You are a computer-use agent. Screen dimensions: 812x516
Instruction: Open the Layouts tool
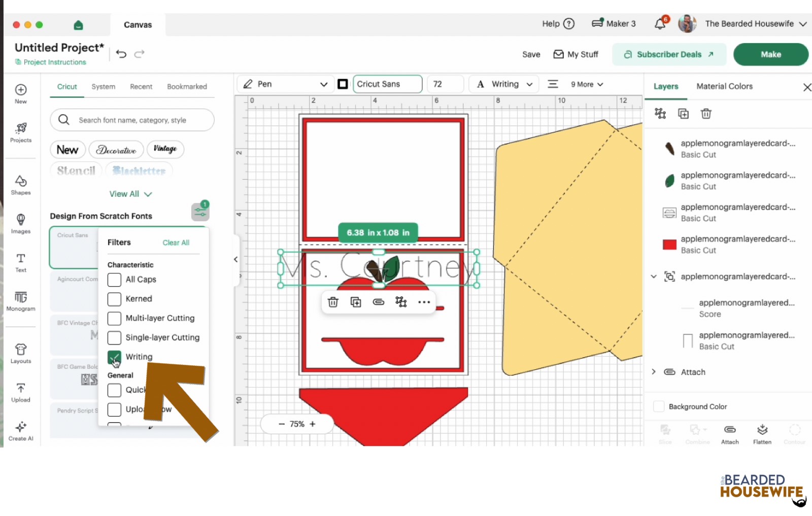21,353
